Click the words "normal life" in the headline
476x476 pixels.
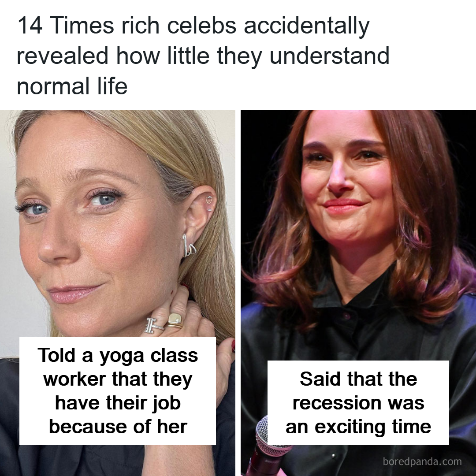tap(72, 86)
